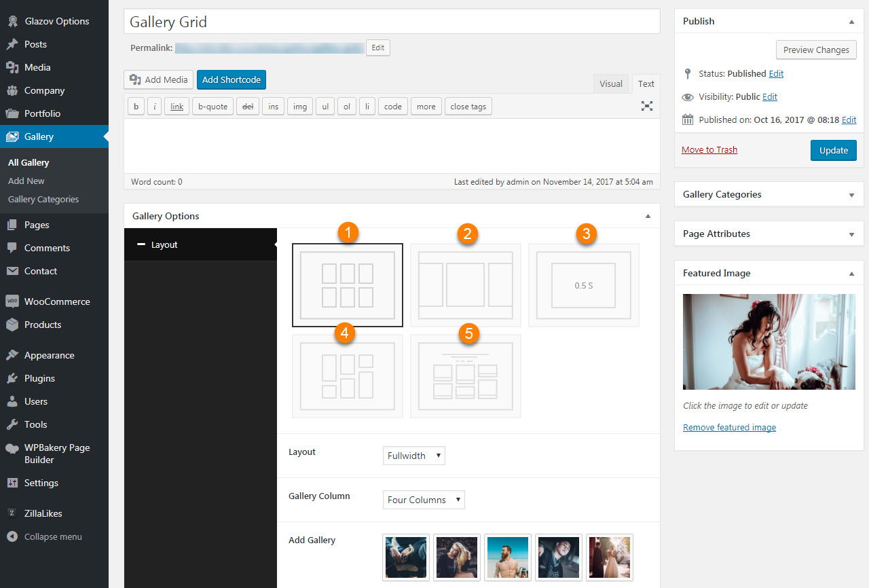The height and width of the screenshot is (588, 869).
Task: Click the Gallery Grid title field
Action: [x=391, y=22]
